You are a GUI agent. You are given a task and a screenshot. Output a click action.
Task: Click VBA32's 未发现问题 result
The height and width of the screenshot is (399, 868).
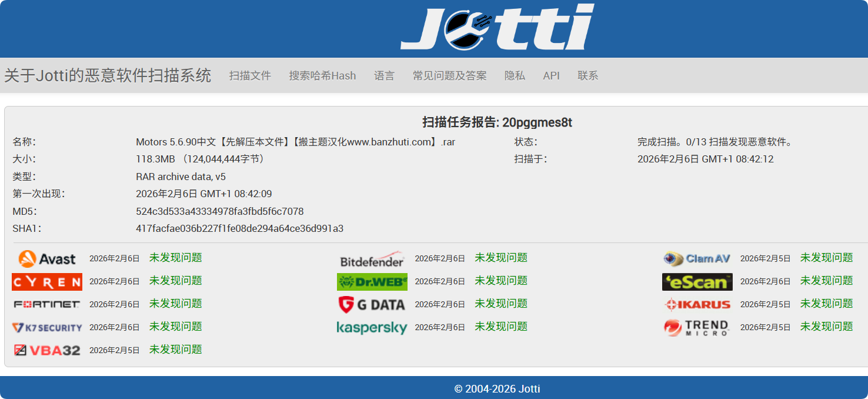click(175, 350)
